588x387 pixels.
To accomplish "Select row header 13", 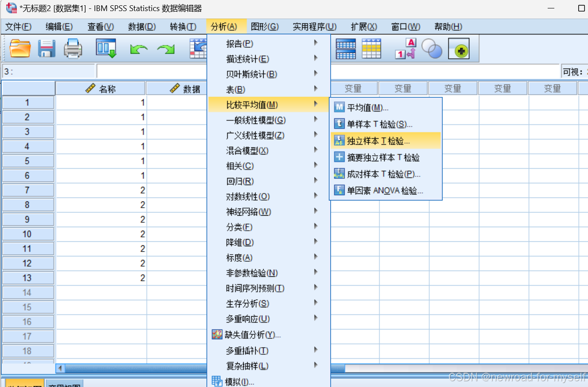I will click(x=28, y=278).
